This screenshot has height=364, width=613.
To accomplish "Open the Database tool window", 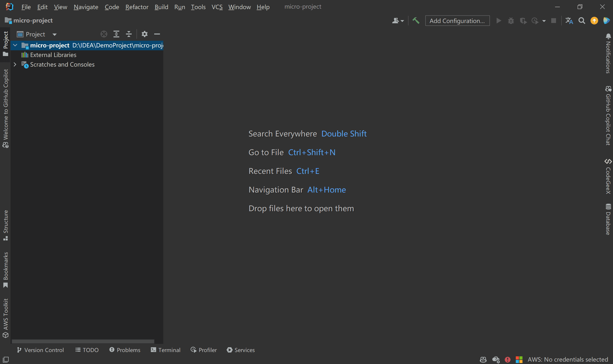I will [x=608, y=219].
